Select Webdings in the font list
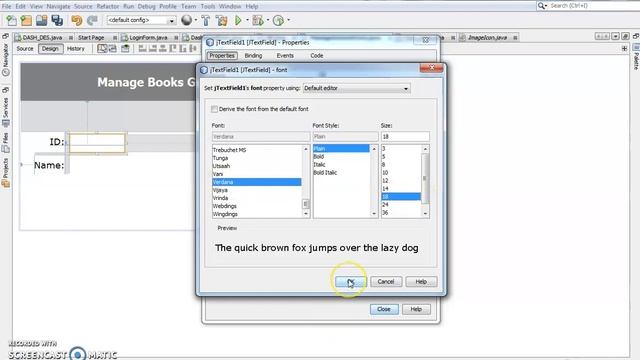The width and height of the screenshot is (640, 360). click(257, 206)
